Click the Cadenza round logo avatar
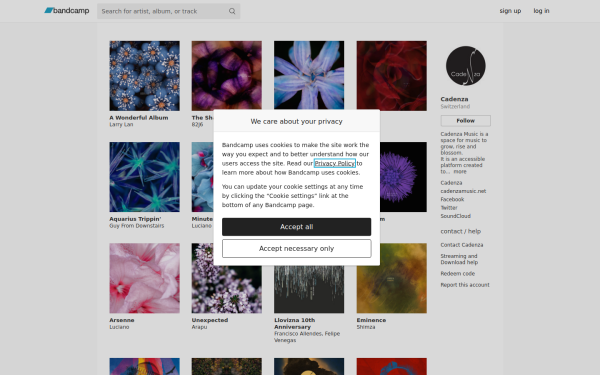 [465, 66]
